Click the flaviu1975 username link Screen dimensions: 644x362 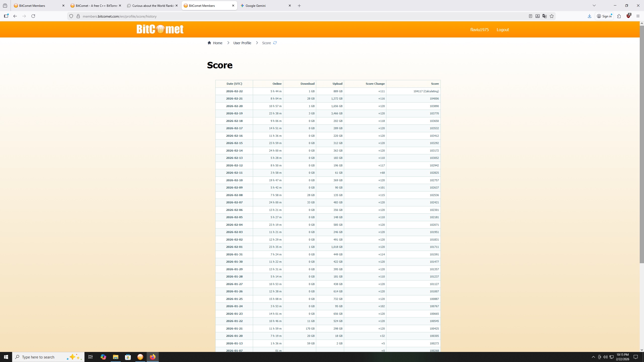click(479, 30)
